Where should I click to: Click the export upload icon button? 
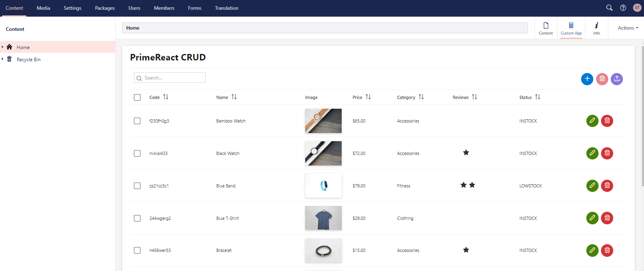(x=616, y=79)
